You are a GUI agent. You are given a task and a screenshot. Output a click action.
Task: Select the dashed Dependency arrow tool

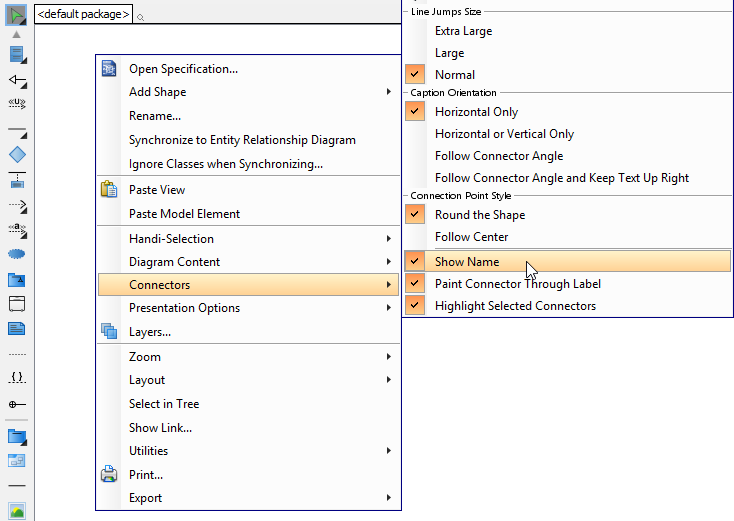click(17, 205)
